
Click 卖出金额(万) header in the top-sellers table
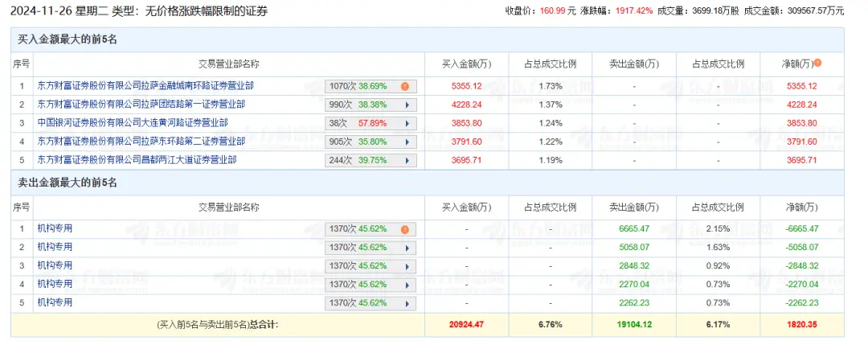click(x=634, y=207)
